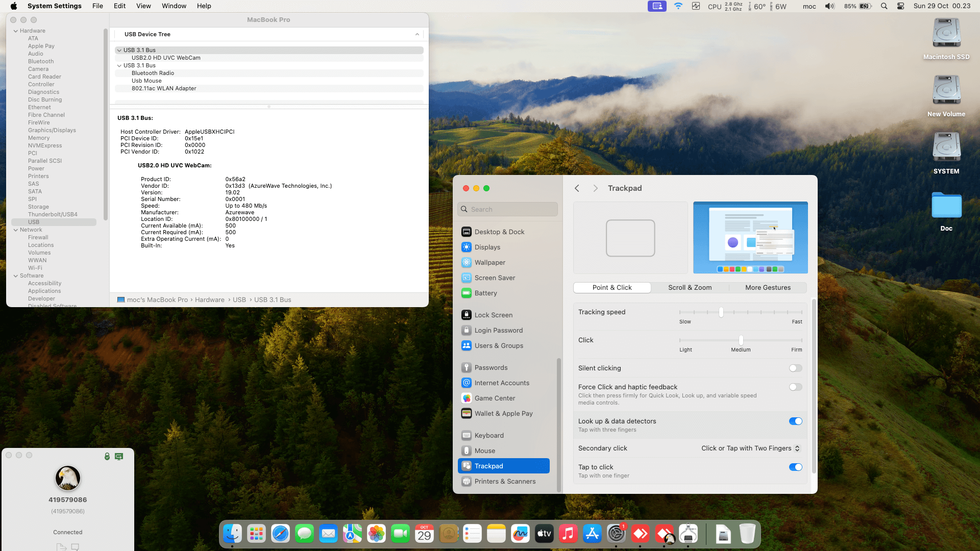Viewport: 980px width, 551px height.
Task: Launch Safari from the Dock
Action: click(280, 534)
